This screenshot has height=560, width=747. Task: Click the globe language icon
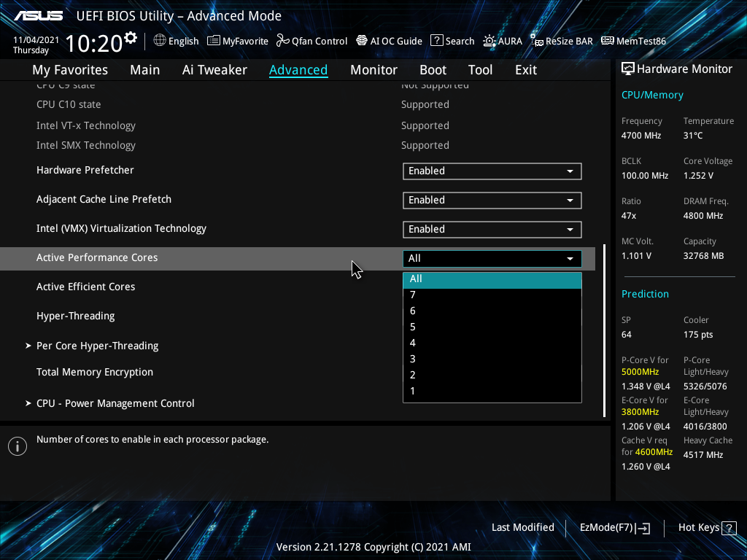(160, 41)
